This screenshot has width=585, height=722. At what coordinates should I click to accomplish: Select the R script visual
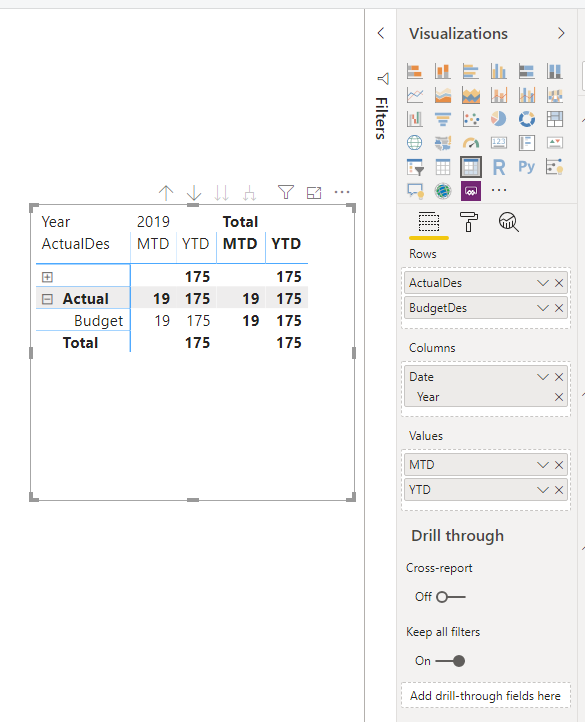coord(499,167)
